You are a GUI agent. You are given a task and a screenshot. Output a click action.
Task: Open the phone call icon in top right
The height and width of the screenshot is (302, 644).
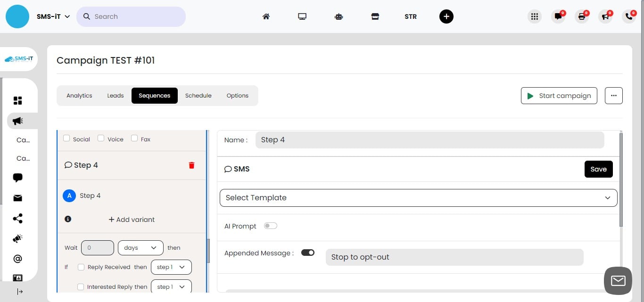tap(629, 16)
